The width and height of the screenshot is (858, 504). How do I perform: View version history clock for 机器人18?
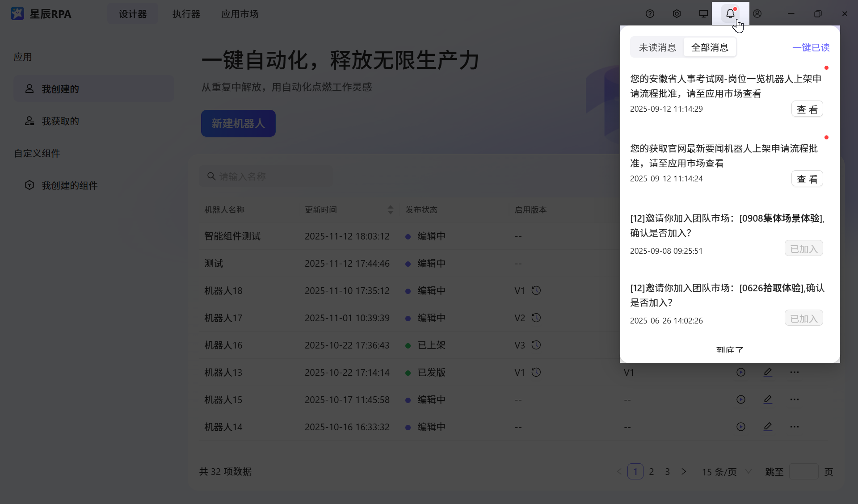[x=536, y=290]
